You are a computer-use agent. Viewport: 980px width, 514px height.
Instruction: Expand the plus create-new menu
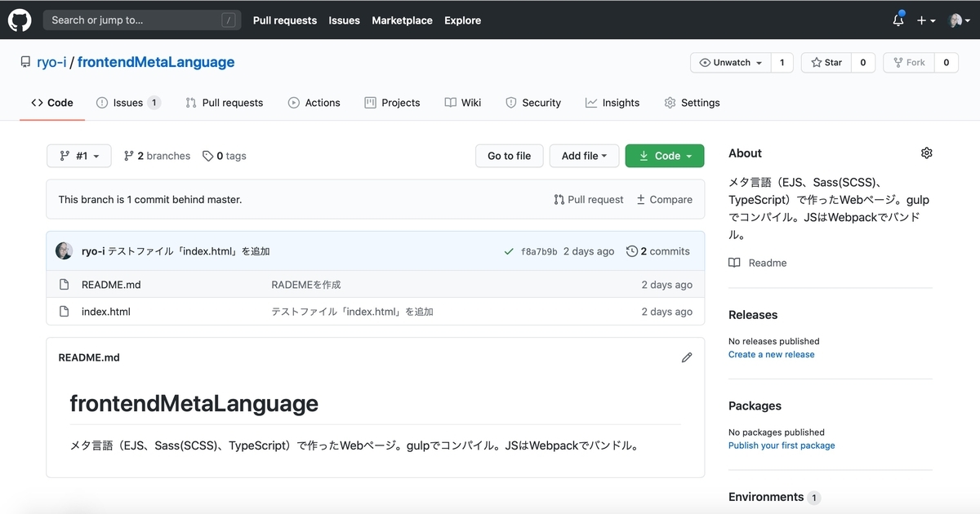[x=925, y=20]
